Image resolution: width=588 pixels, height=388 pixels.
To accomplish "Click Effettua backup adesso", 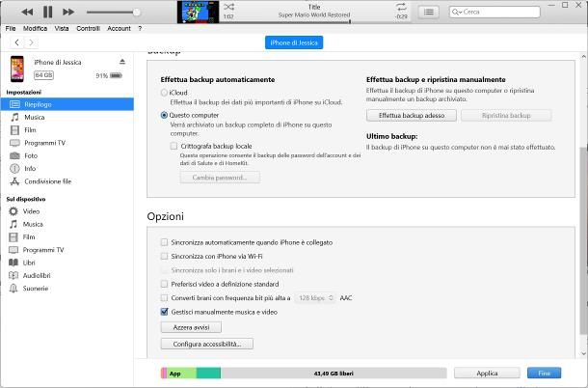I will tap(412, 115).
